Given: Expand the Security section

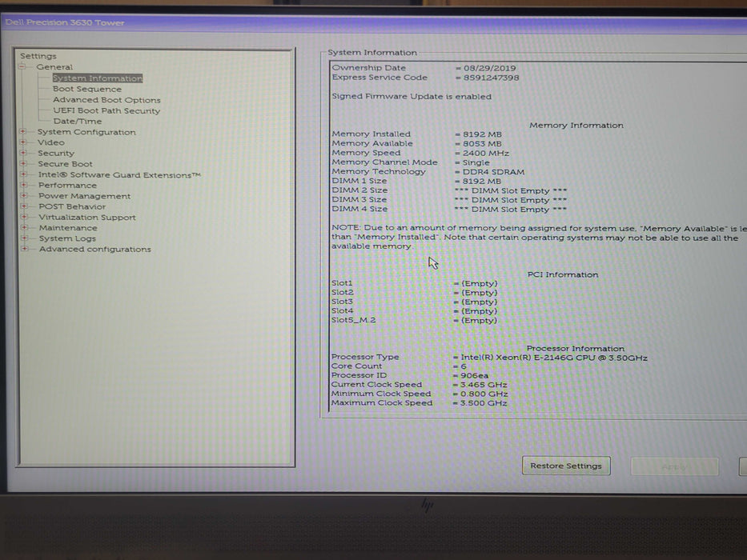Looking at the screenshot, I should pos(25,153).
